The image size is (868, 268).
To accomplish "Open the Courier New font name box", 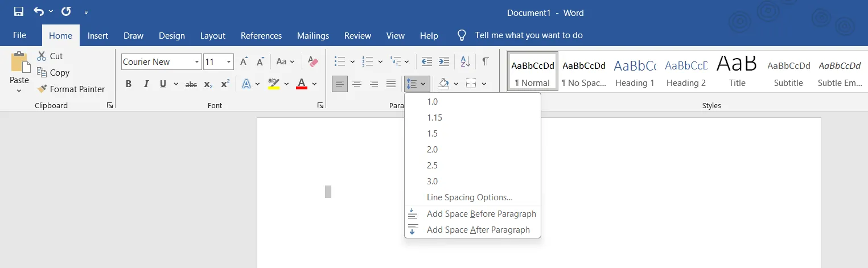I will click(162, 61).
